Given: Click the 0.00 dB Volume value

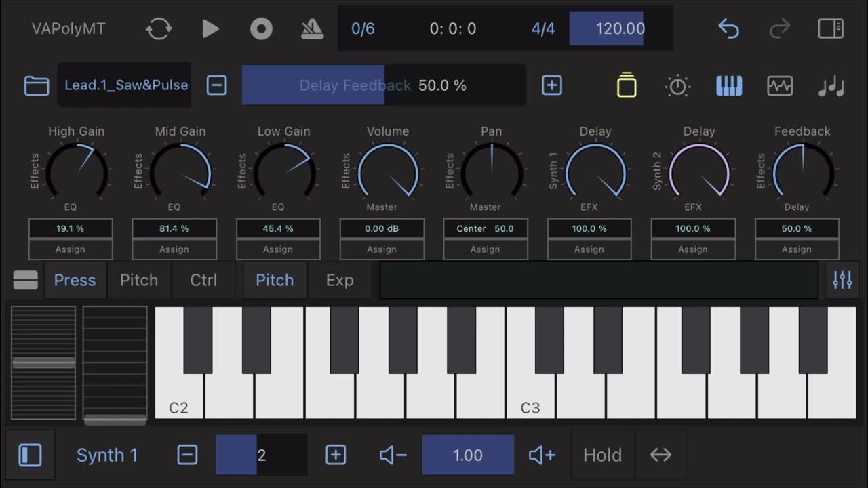Looking at the screenshot, I should 382,228.
